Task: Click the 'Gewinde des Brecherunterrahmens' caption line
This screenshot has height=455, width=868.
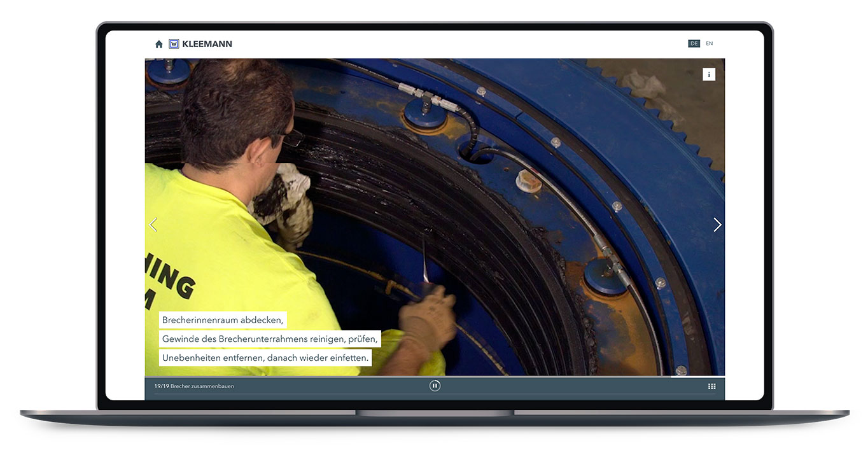Action: pos(270,339)
